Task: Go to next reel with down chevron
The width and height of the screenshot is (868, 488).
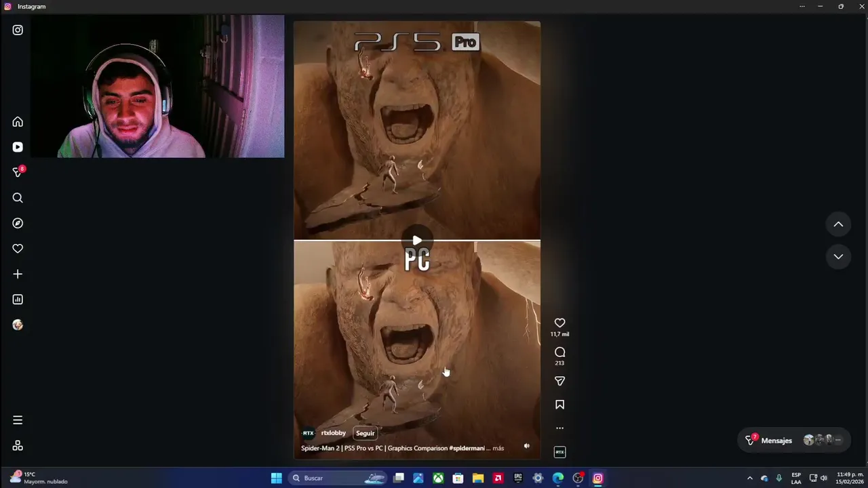Action: coord(838,256)
